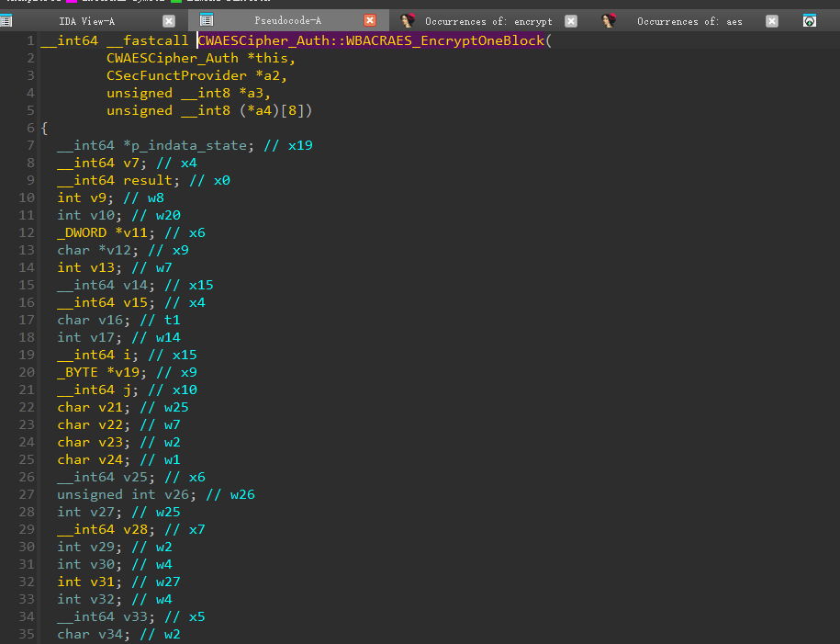This screenshot has height=644, width=840.
Task: Select variable v15 declaration
Action: point(136,302)
